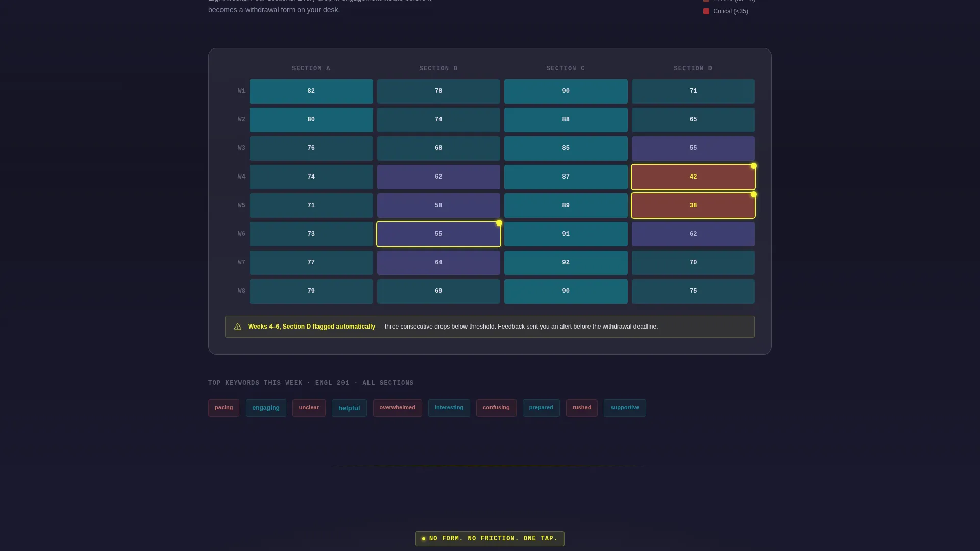Select Section B week 1 cell showing 78

click(x=438, y=91)
